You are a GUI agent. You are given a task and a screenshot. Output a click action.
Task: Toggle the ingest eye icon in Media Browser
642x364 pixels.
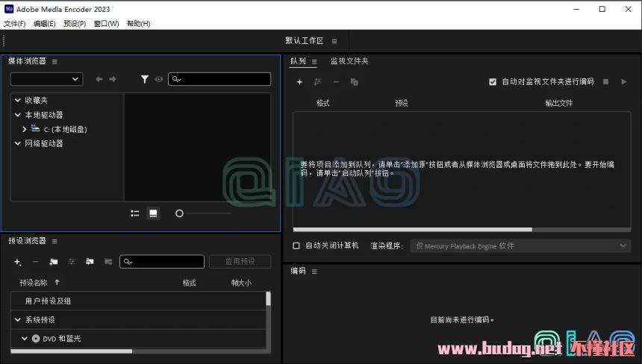(x=159, y=79)
